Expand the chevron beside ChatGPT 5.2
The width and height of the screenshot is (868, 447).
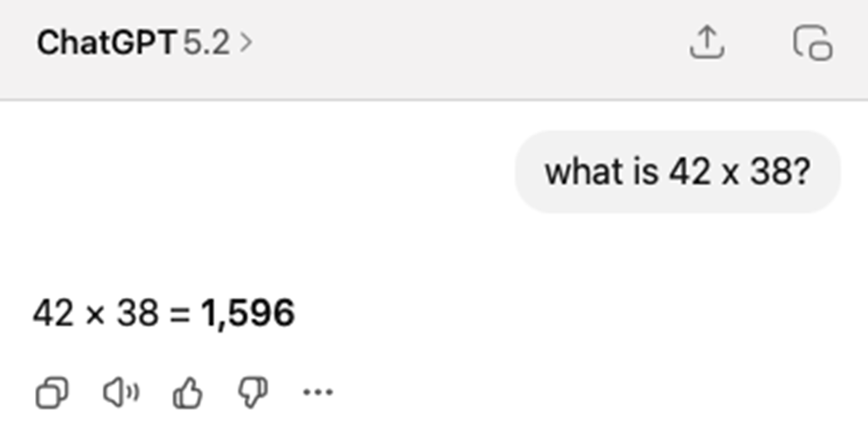245,42
